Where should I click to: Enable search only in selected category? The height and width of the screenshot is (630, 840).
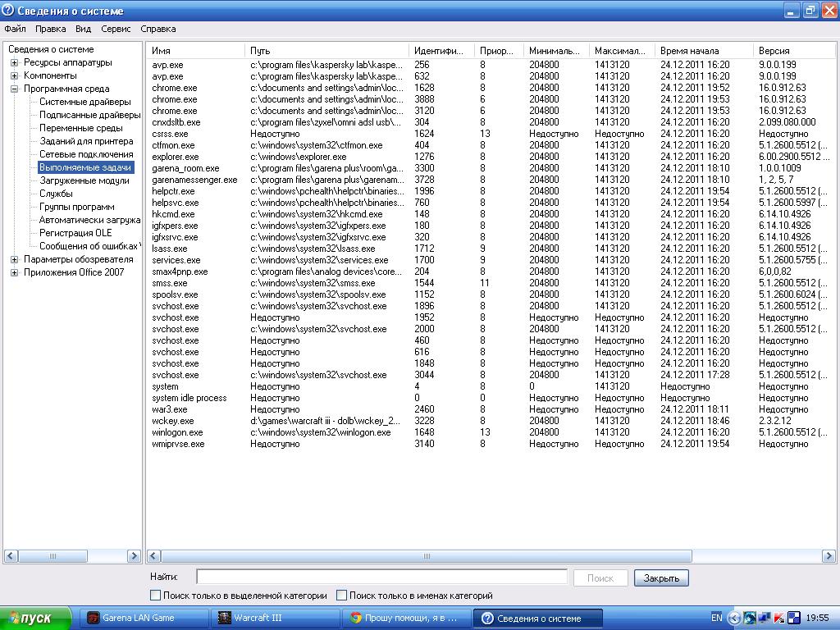click(x=155, y=596)
